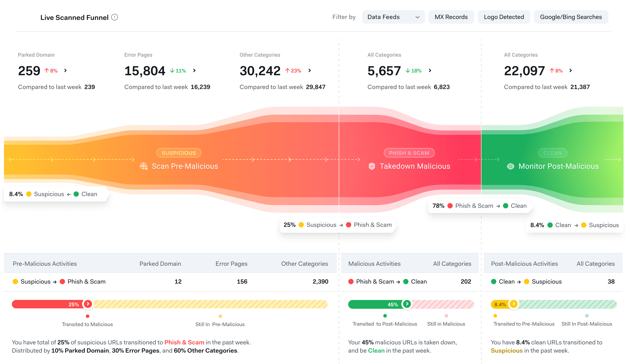627x364 pixels.
Task: Click the info icon beside Live Scanned Funnel
Action: [x=114, y=17]
